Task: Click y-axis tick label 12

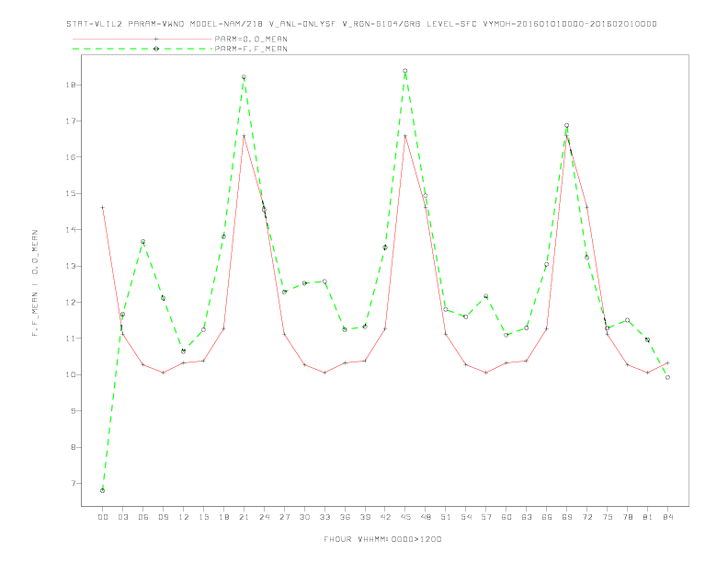Action: click(71, 303)
